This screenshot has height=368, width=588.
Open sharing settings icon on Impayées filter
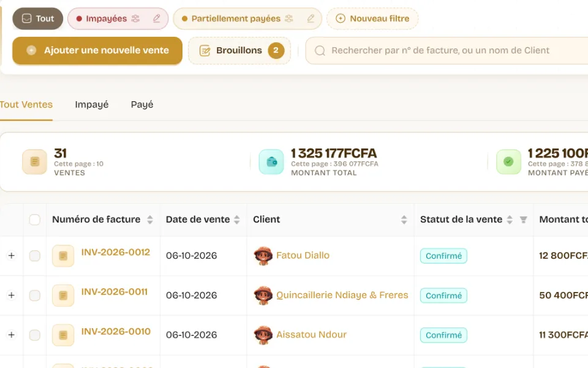pos(135,18)
